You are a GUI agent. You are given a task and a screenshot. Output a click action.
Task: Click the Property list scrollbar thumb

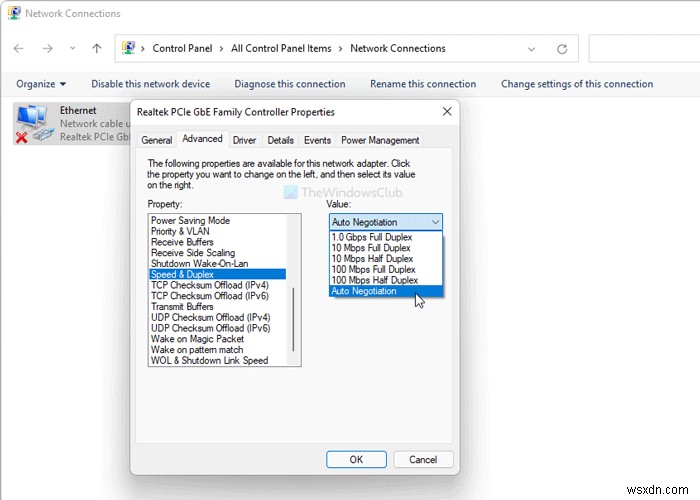tap(293, 319)
